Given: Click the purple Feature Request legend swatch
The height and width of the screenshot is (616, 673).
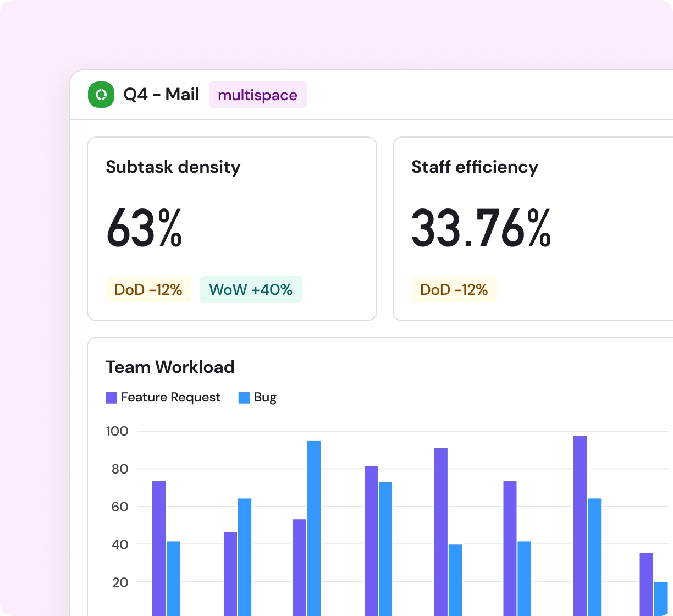Looking at the screenshot, I should pos(111,398).
